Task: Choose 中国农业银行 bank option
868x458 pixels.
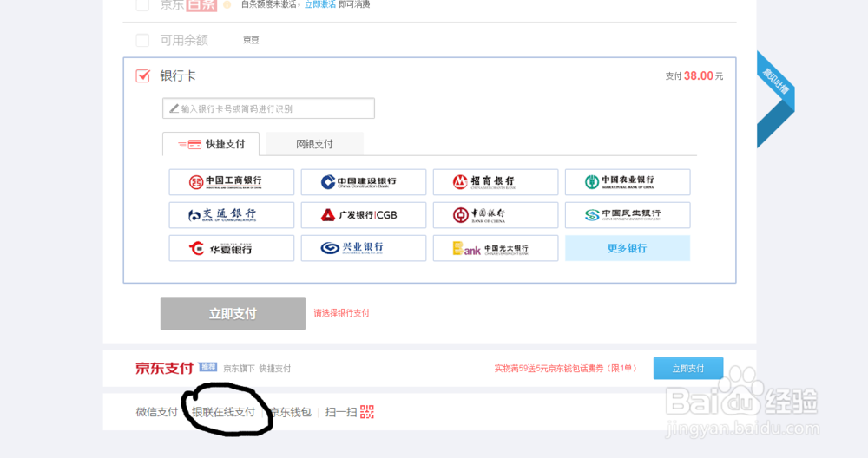Action: coord(628,182)
